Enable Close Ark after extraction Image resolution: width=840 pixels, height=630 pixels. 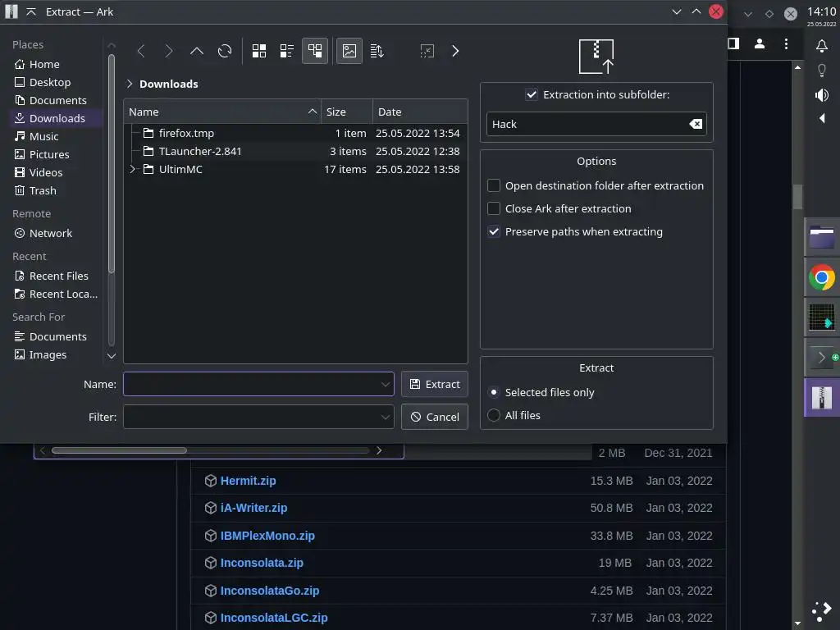click(494, 209)
